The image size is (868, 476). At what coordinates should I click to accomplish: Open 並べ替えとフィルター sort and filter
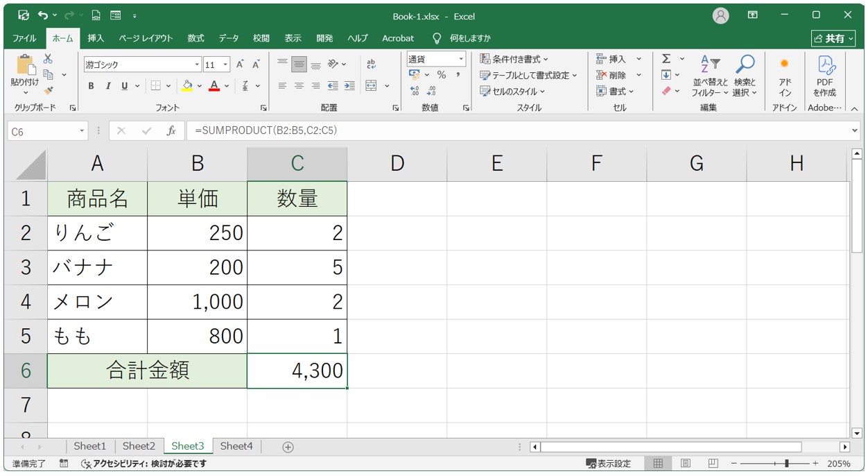[x=711, y=76]
